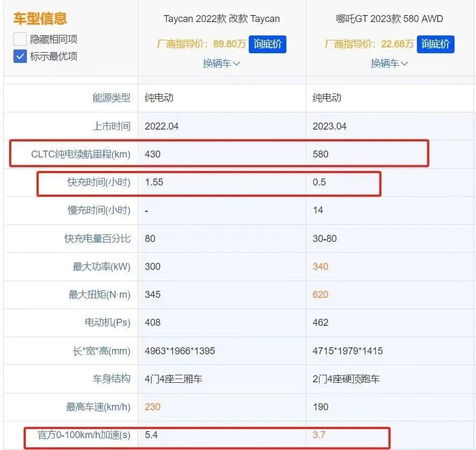This screenshot has width=476, height=450.
Task: Click dimensions 4963*1966*1395
Action: click(180, 351)
